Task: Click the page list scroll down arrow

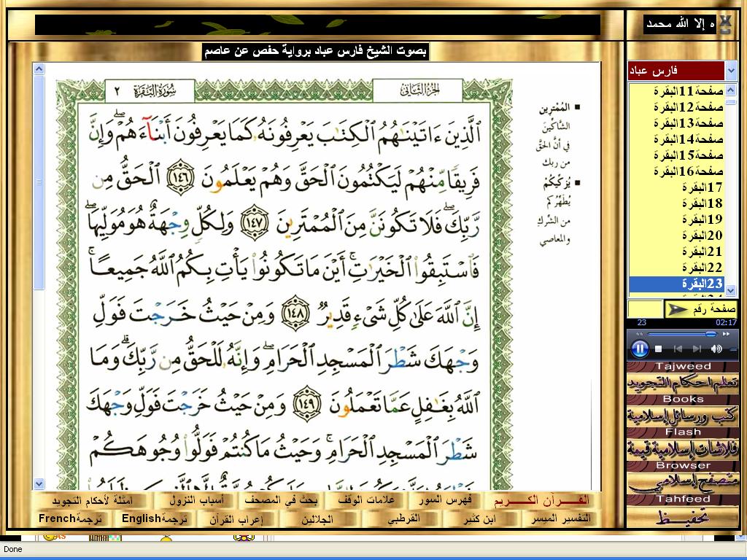Action: [x=731, y=289]
